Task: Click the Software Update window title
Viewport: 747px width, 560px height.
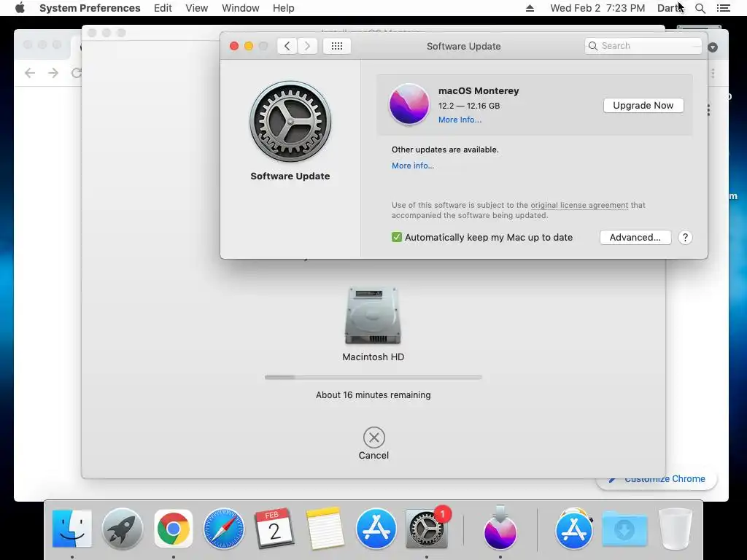Action: click(x=463, y=46)
